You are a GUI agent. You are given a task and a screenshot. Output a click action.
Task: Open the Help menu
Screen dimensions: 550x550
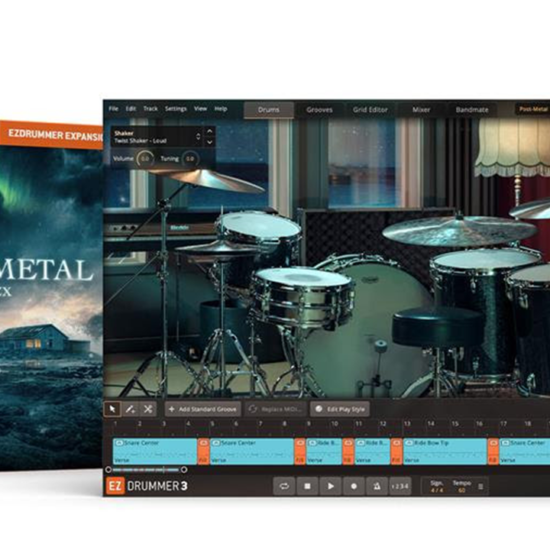click(221, 109)
